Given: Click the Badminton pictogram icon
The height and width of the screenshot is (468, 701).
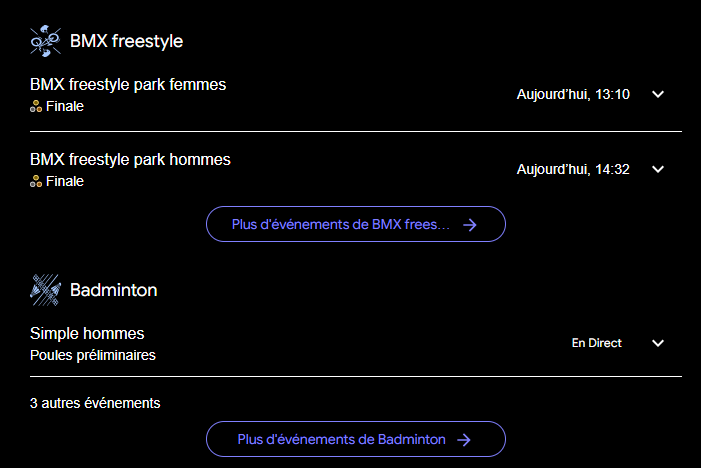Looking at the screenshot, I should pyautogui.click(x=46, y=290).
